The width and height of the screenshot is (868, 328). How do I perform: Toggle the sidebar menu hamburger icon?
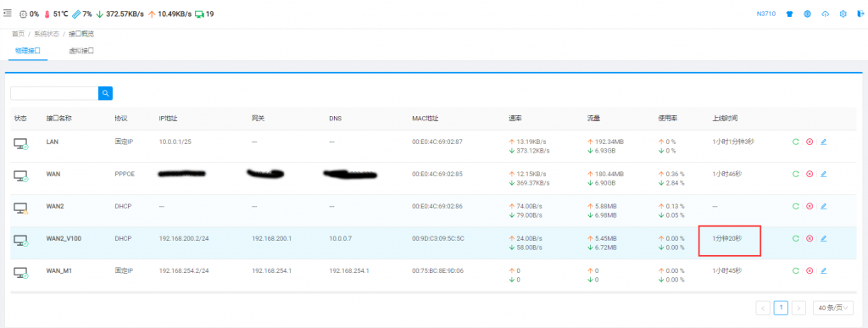pos(8,14)
